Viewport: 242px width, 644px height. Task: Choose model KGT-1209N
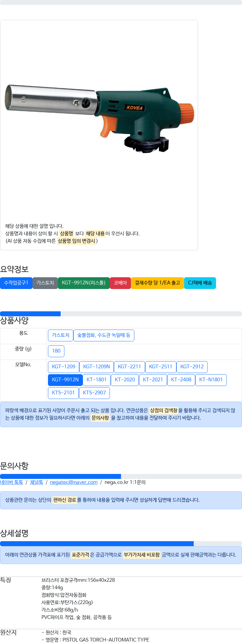pos(97,367)
